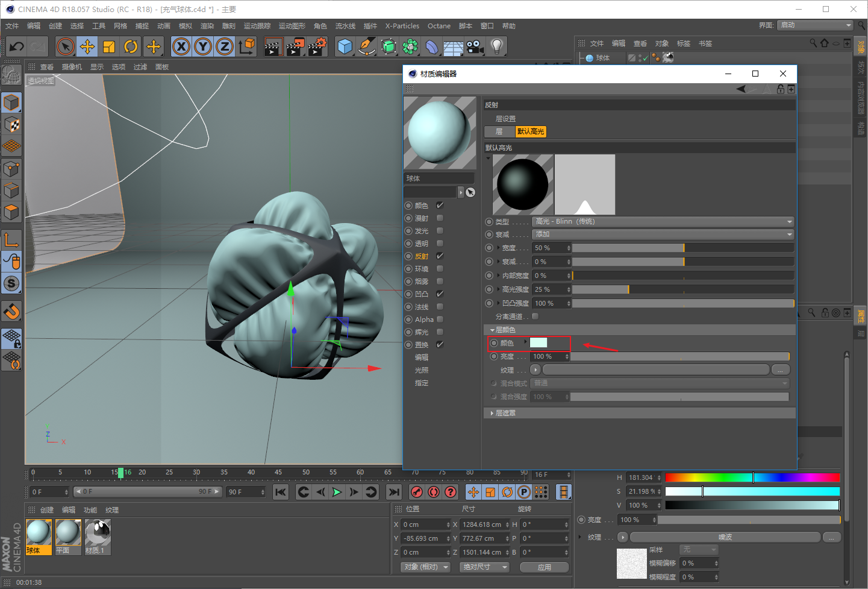Add a light bulb object
The width and height of the screenshot is (868, 589).
tap(496, 46)
